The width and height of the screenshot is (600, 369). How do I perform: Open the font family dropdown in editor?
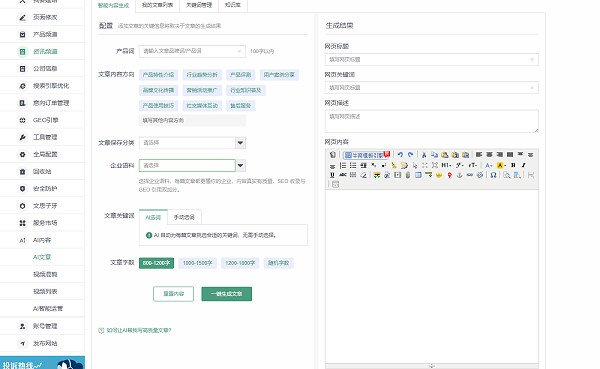(460, 165)
